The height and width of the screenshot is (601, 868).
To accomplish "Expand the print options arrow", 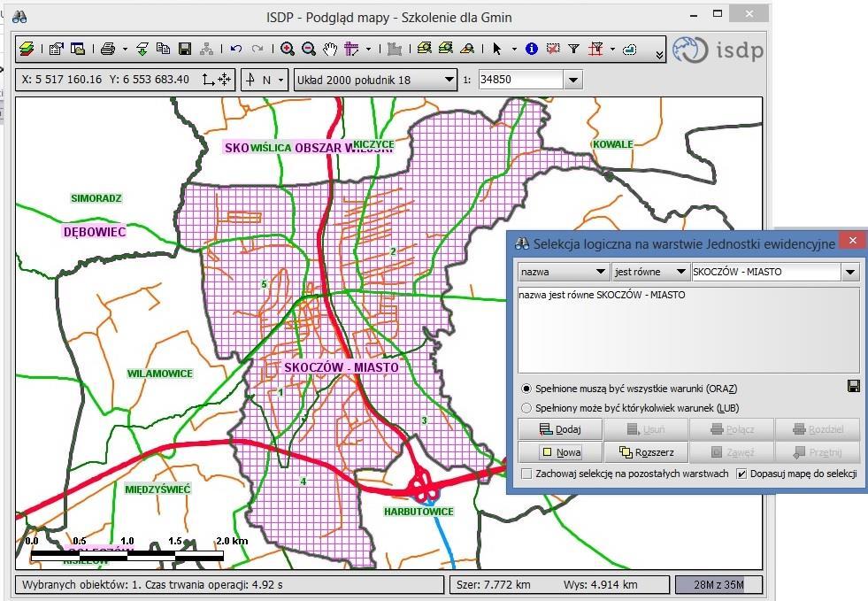I will click(x=125, y=50).
